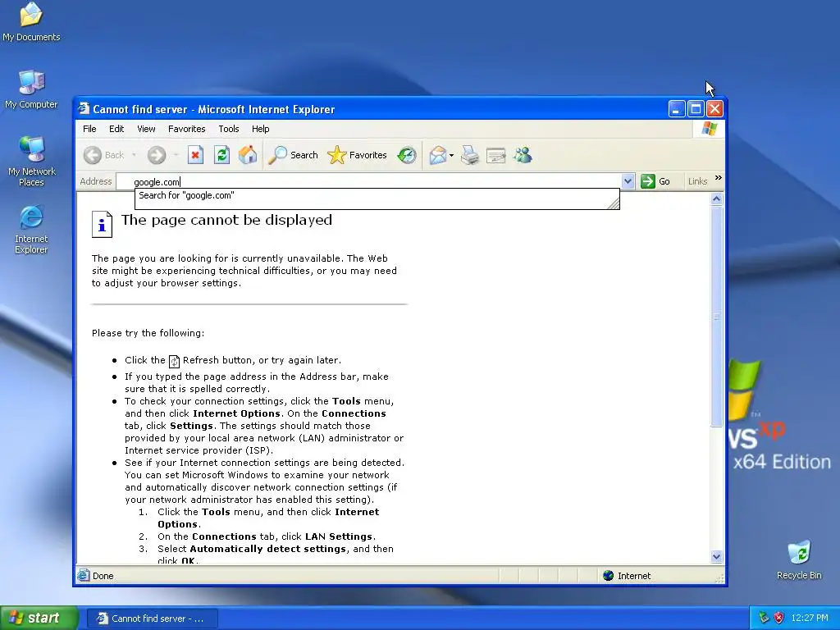The image size is (840, 630).
Task: Click the security shield tray icon
Action: coord(779,618)
